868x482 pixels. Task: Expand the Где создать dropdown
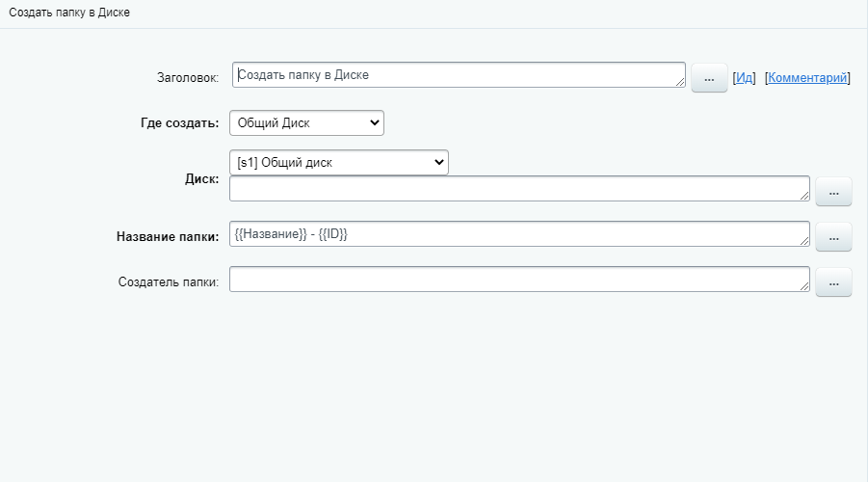(306, 123)
